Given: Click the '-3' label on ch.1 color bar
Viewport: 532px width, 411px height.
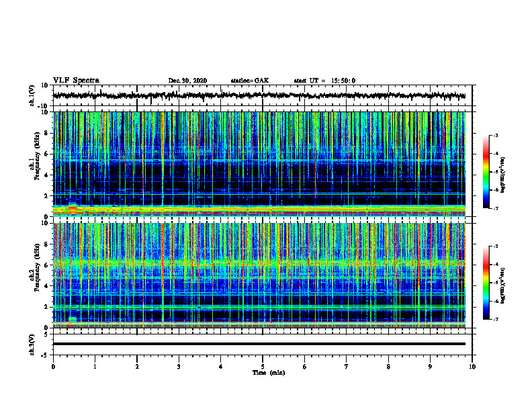Looking at the screenshot, I should (x=496, y=135).
